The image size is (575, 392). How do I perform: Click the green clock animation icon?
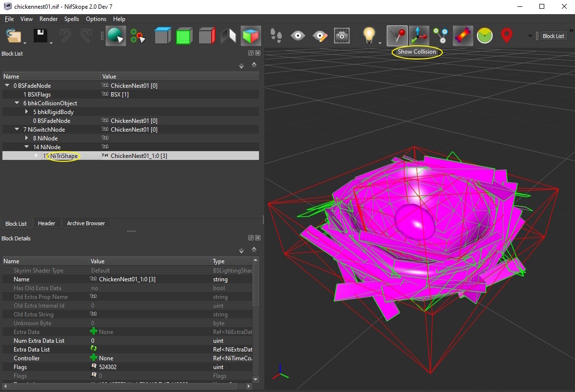coord(484,36)
